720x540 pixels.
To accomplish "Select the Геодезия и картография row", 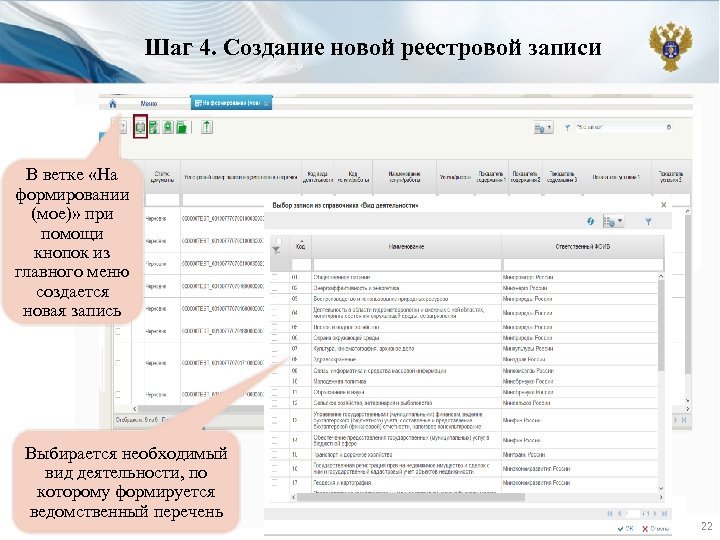I will pyautogui.click(x=464, y=483).
